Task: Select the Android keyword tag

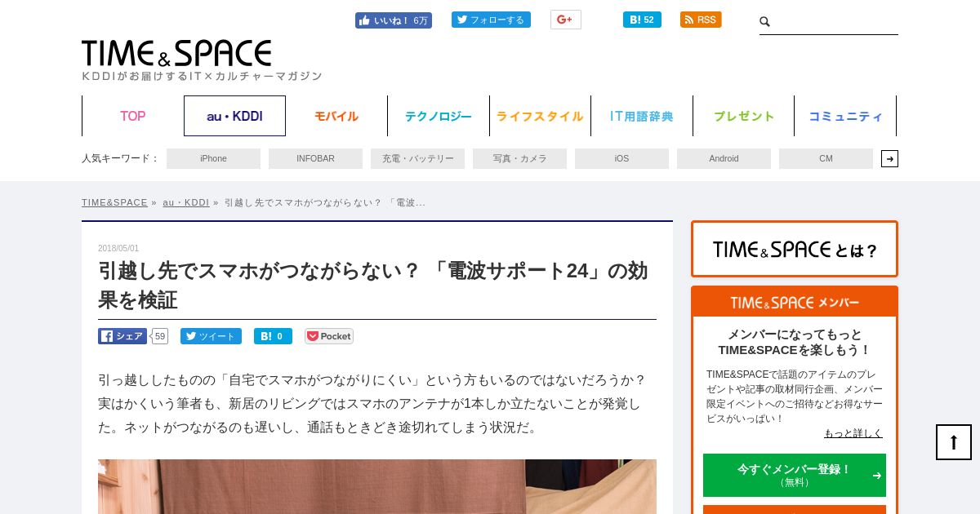Action: [724, 158]
